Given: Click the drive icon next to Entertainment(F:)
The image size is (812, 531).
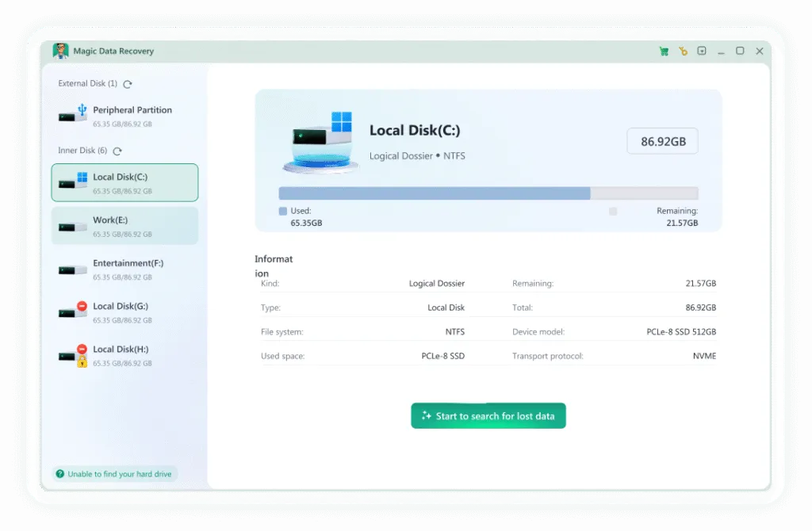Looking at the screenshot, I should click(x=72, y=270).
